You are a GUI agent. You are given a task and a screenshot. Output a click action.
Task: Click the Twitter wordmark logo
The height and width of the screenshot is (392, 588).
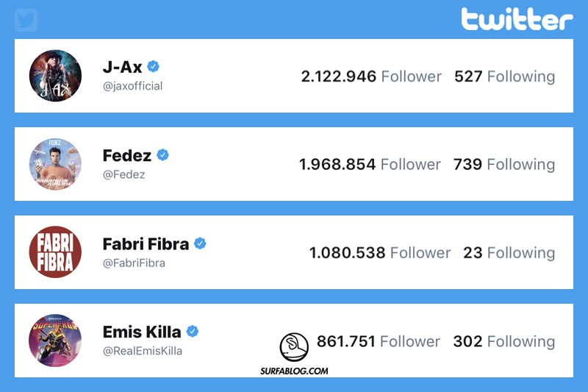coord(517,19)
